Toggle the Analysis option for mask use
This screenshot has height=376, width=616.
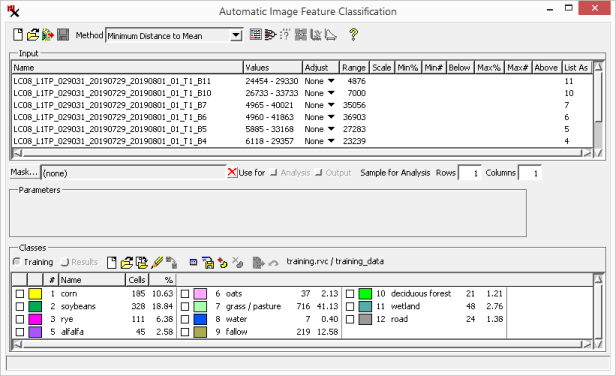274,172
